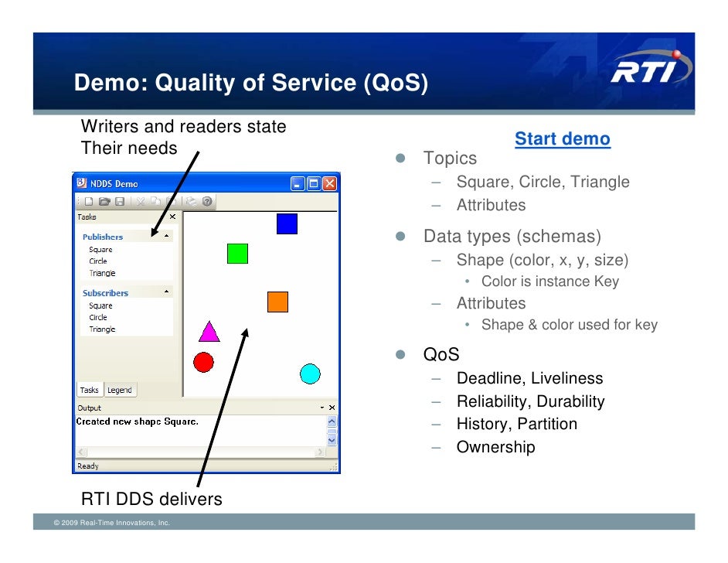Select Square under Subscribers

click(100, 305)
